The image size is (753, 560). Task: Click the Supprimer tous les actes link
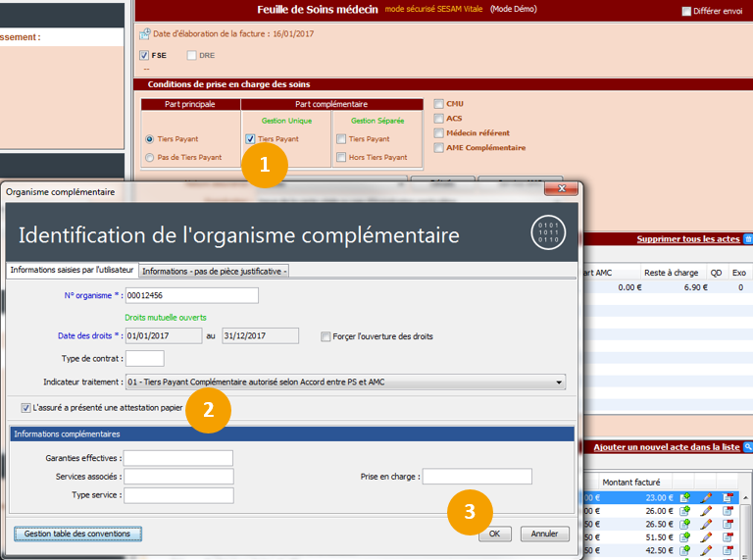click(x=687, y=239)
